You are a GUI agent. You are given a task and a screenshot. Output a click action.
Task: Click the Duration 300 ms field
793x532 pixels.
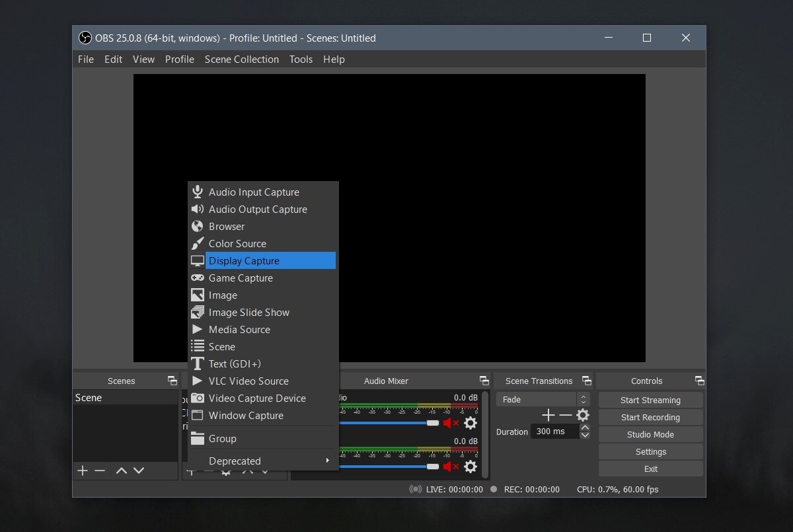click(x=555, y=432)
